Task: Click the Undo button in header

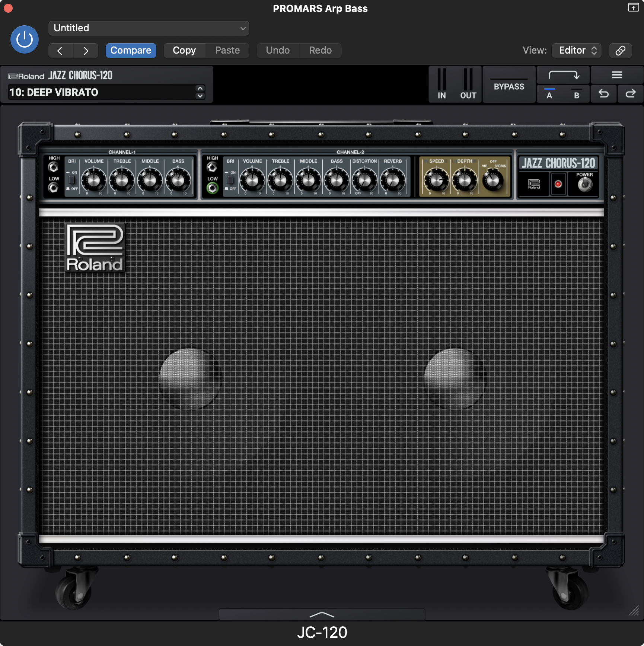Action: pos(278,51)
